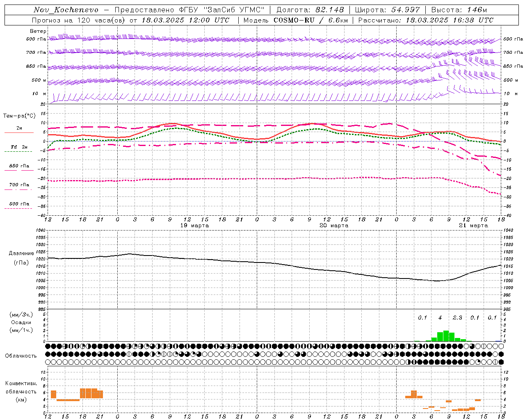This screenshot has width=525, height=420.
Task: Click the 'Прогноз на 120 часа(ов)' text
Action: click(x=79, y=20)
